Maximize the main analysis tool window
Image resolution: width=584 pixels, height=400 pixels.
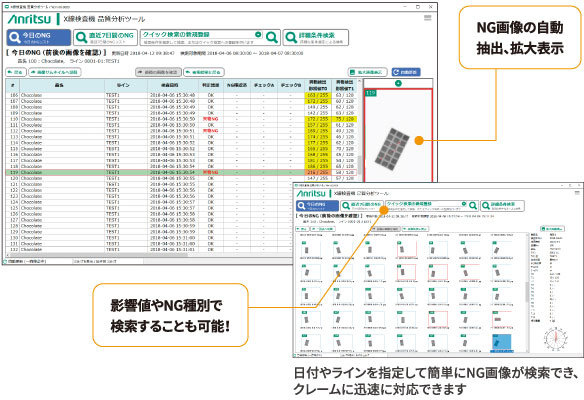point(418,6)
